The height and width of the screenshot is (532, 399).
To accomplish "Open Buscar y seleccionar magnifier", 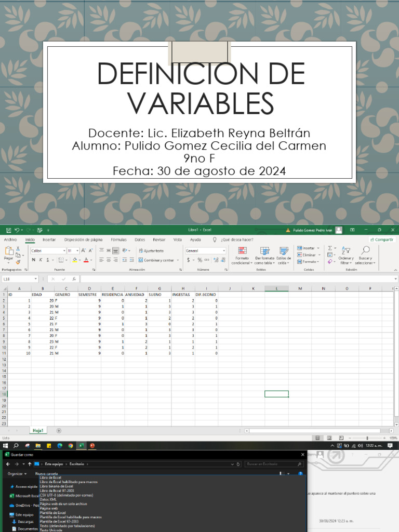I will coord(365,256).
